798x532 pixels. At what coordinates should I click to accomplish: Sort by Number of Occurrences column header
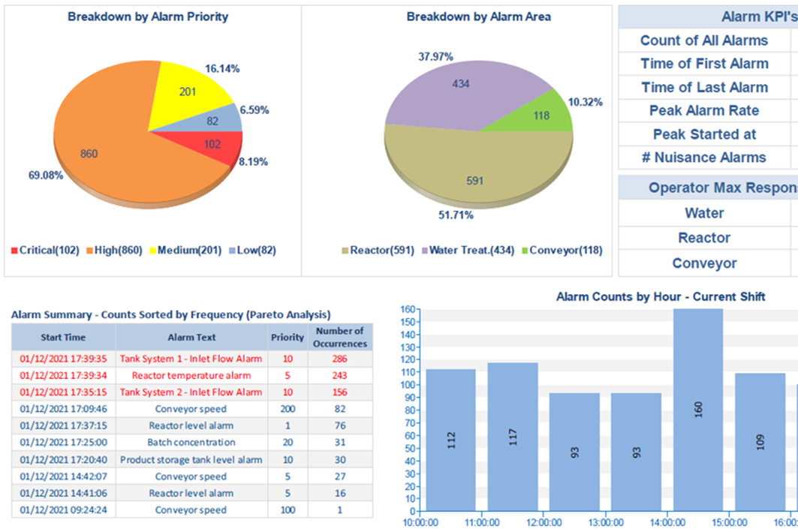[340, 337]
